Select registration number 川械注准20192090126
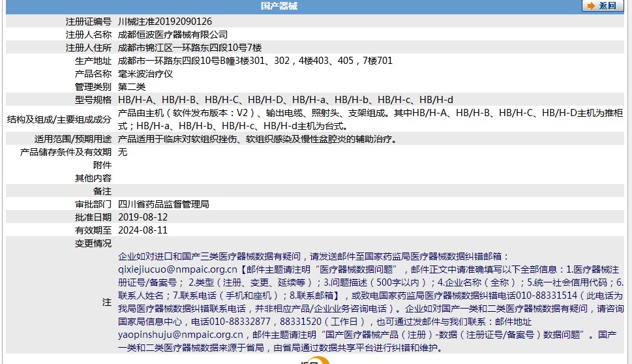632x364 pixels. coord(165,22)
